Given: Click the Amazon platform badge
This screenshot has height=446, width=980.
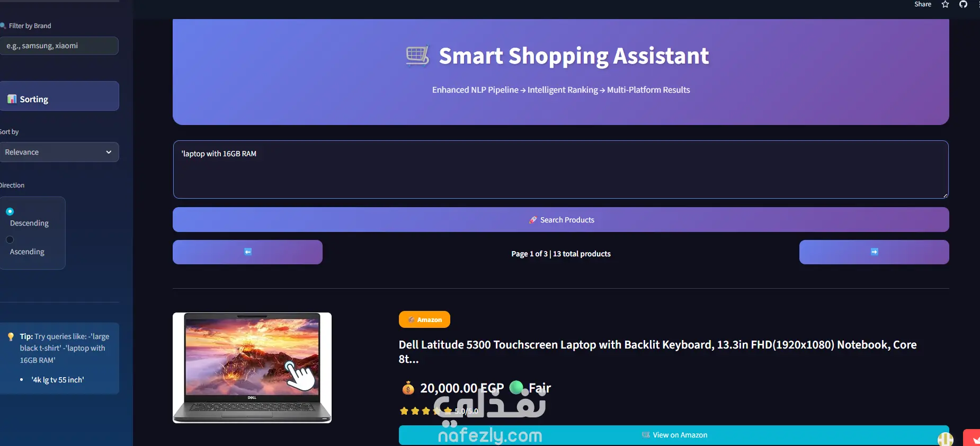Looking at the screenshot, I should [x=424, y=319].
